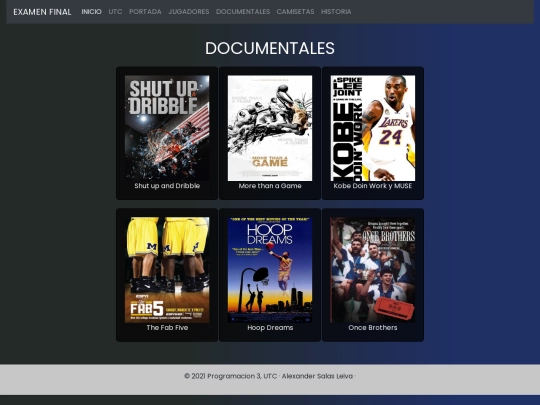The height and width of the screenshot is (405, 540).
Task: Open the Hoop Dreams poster
Action: (270, 270)
